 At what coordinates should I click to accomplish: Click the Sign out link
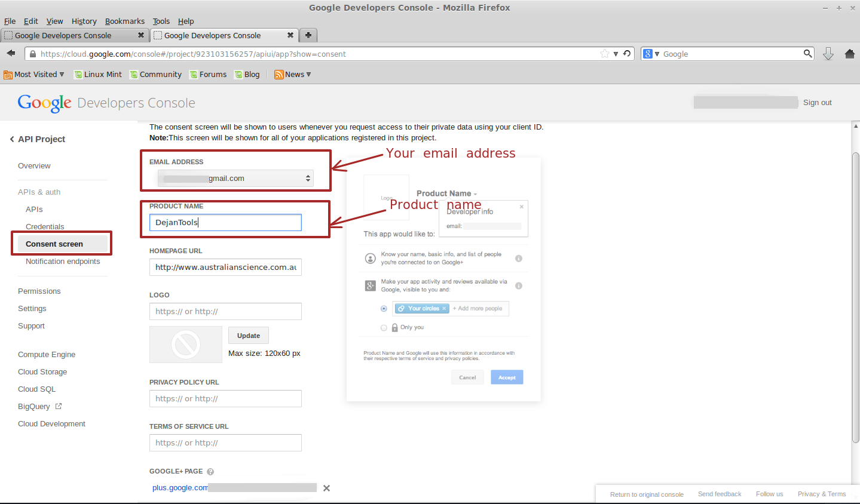coord(818,103)
